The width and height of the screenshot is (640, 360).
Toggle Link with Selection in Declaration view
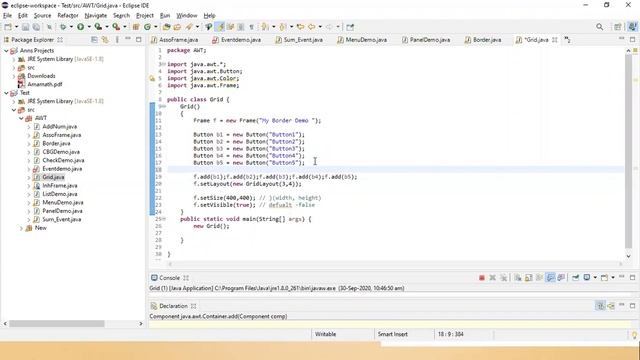tap(600, 306)
